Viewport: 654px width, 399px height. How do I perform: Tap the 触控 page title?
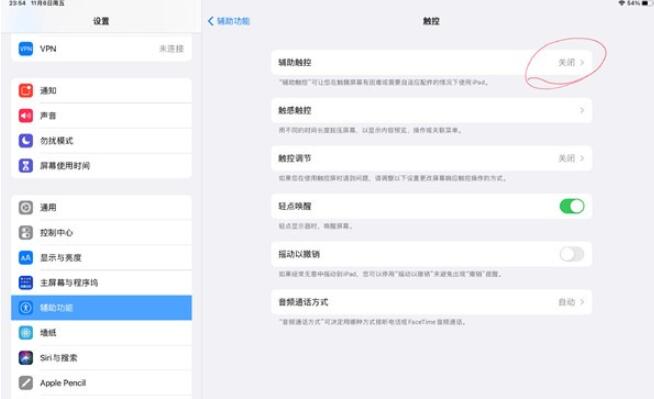coord(431,21)
